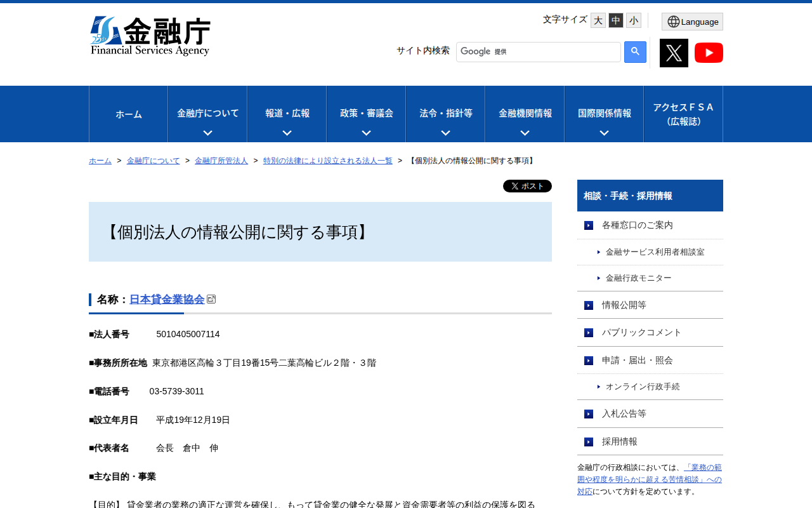812x508 pixels.
Task: Open the 政策・審議会 nav label
Action: (367, 113)
